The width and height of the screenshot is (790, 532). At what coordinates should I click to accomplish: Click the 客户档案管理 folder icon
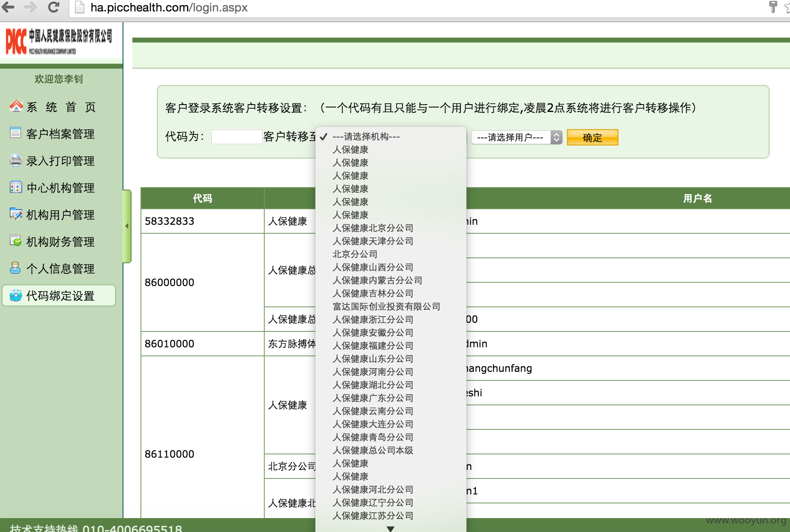(x=16, y=133)
